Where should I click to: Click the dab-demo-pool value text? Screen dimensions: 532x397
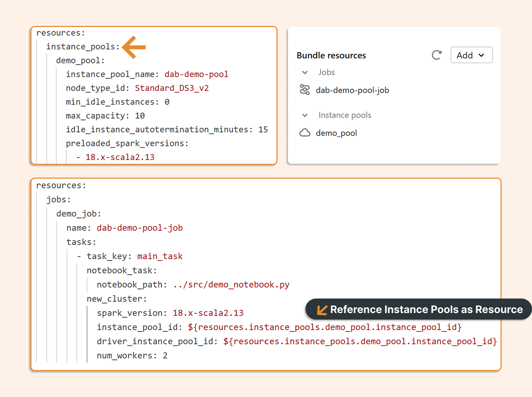pyautogui.click(x=196, y=74)
